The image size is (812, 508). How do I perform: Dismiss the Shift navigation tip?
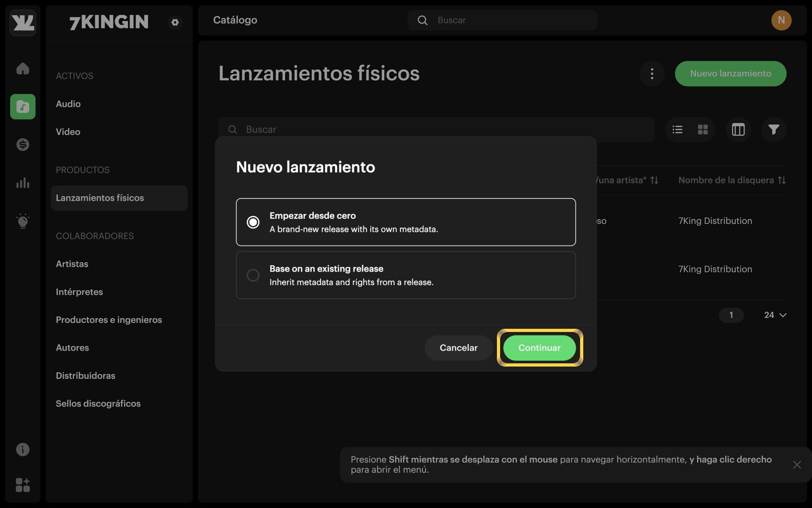coord(797,465)
